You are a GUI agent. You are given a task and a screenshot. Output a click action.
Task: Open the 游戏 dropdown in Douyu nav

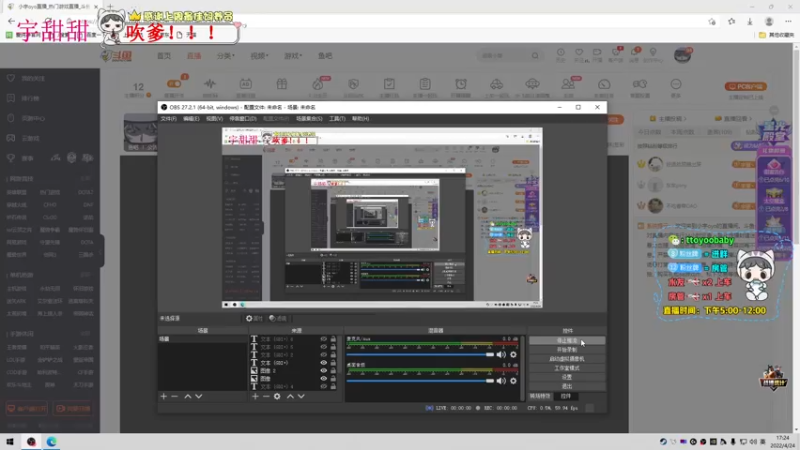click(293, 56)
